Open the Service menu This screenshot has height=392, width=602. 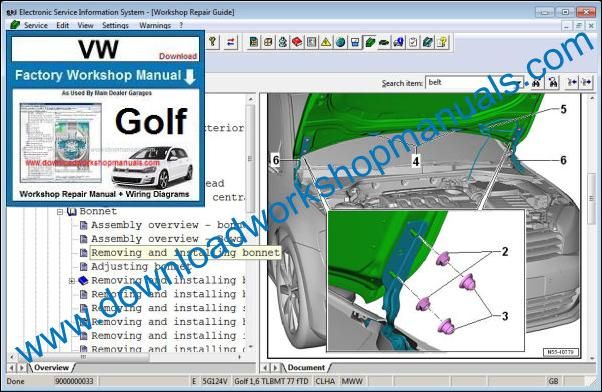[36, 25]
